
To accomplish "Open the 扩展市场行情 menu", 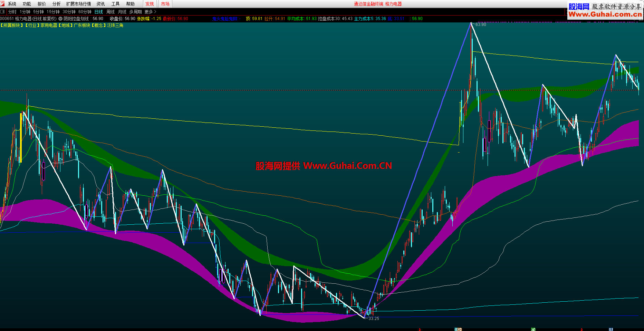I will point(79,4).
